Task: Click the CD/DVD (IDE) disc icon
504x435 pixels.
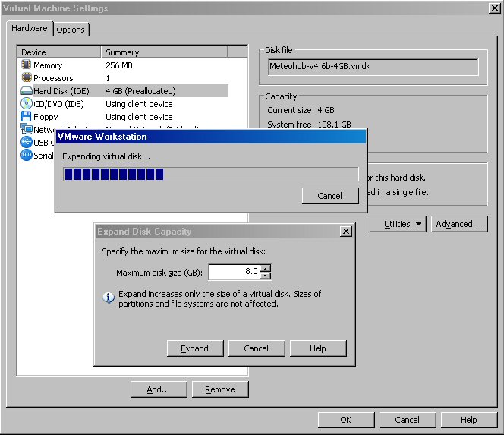Action: pos(27,103)
